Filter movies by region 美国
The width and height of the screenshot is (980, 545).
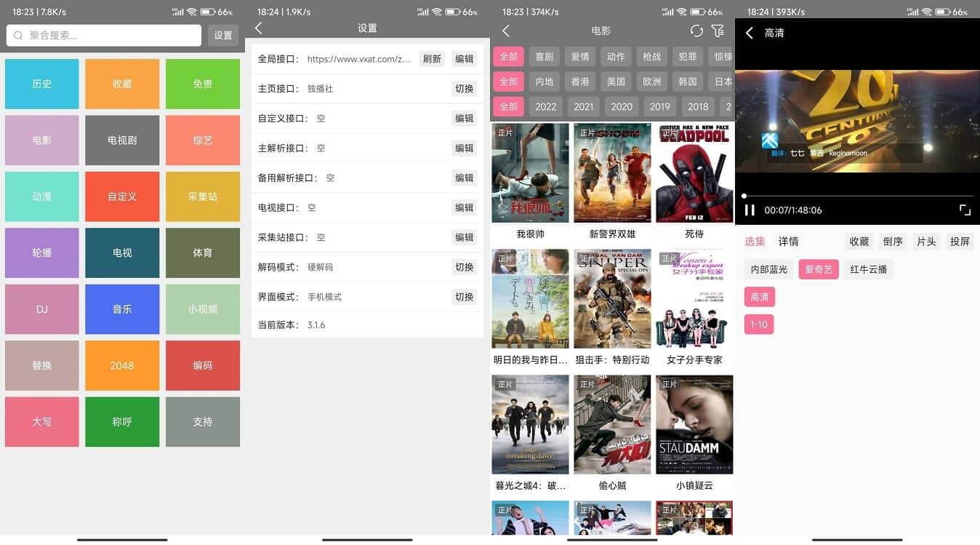pos(616,81)
